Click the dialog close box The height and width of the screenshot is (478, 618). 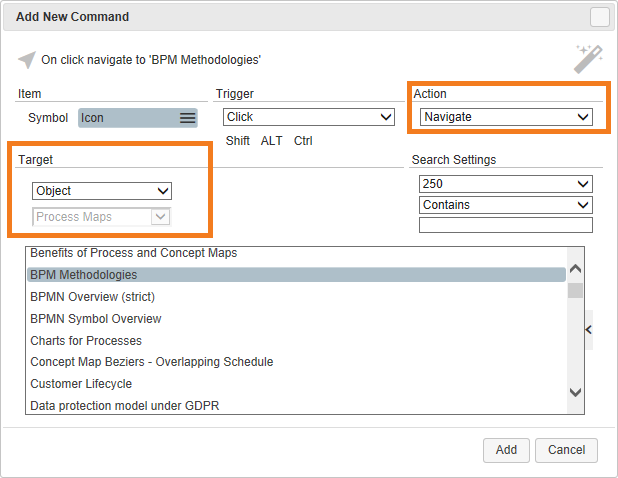pos(599,17)
